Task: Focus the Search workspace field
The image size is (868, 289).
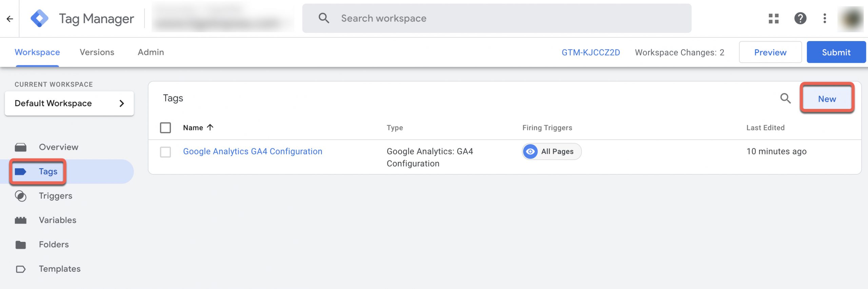Action: coord(497,18)
